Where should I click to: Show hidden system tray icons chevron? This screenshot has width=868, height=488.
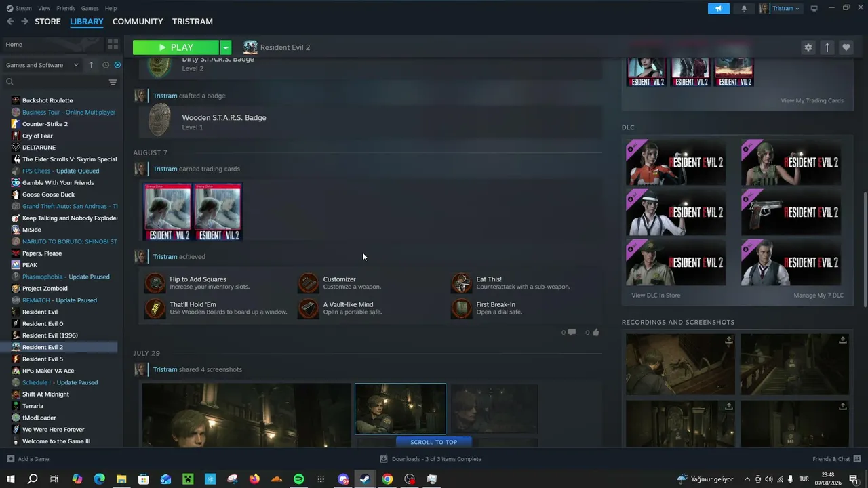[x=747, y=479]
